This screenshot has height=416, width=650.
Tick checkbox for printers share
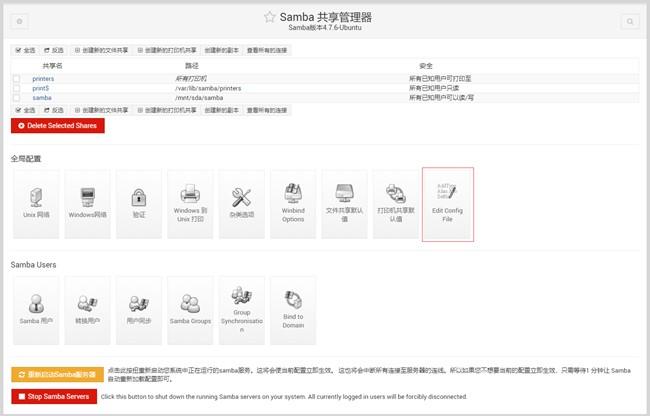point(16,79)
